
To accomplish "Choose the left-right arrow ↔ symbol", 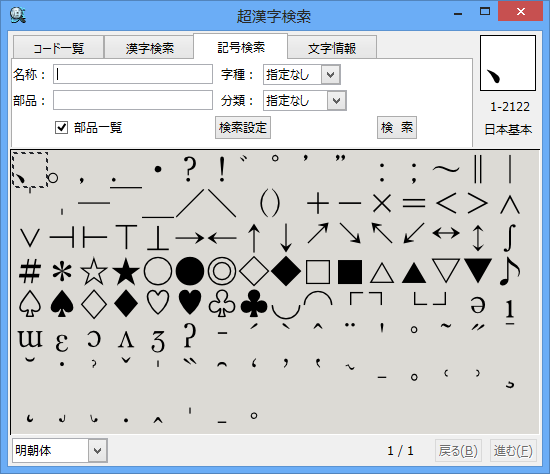I will tap(446, 233).
